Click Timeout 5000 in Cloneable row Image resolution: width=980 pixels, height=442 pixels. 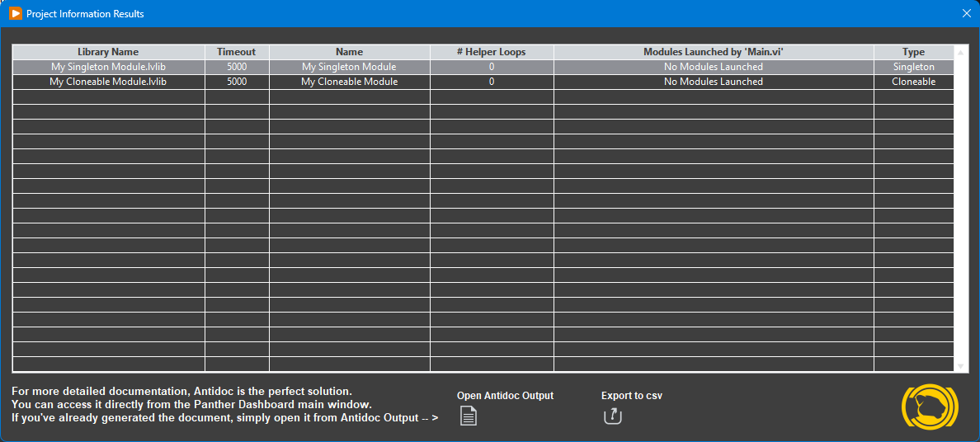[x=237, y=82]
